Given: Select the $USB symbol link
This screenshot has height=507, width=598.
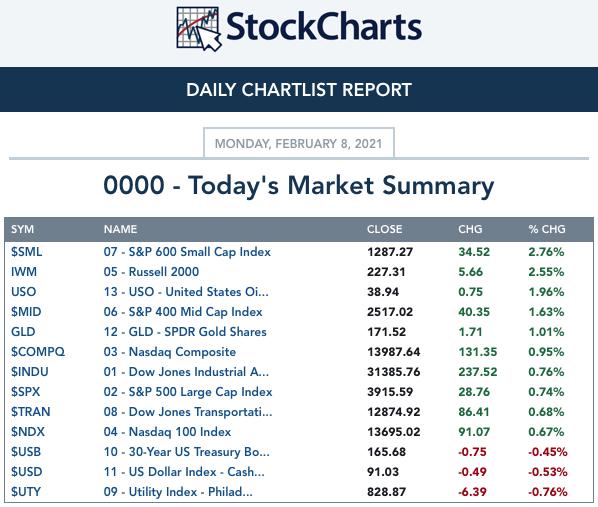Looking at the screenshot, I should coord(26,452).
